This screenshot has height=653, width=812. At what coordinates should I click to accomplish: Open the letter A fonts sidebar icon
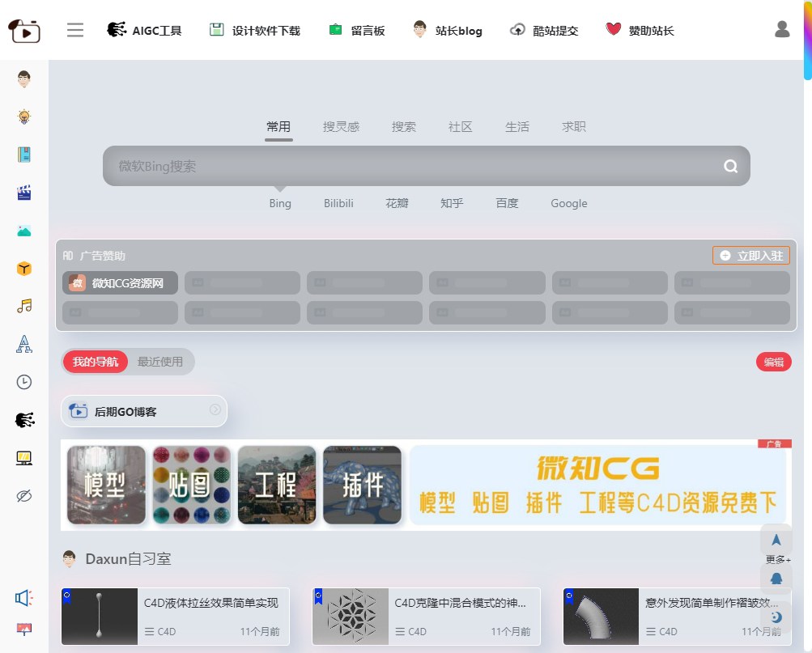(x=23, y=344)
